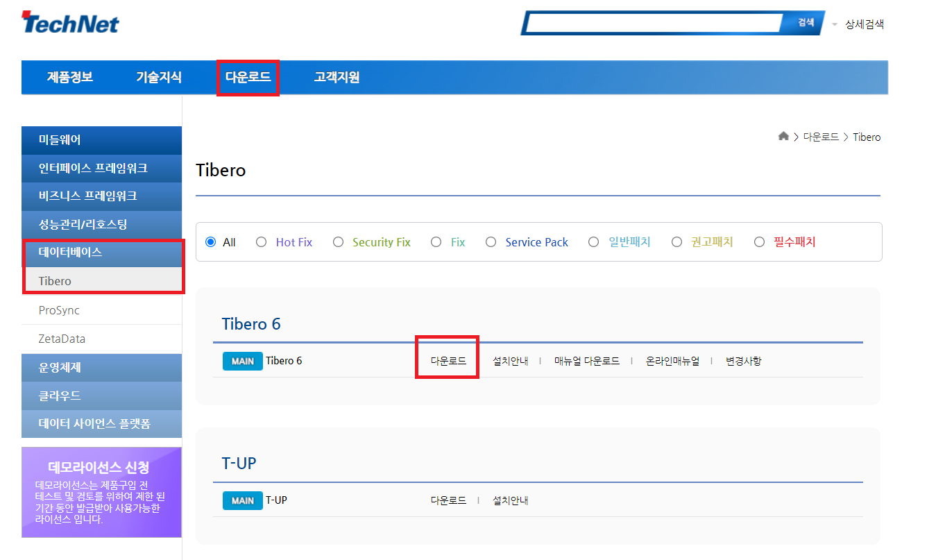Click the Tibero 6 row name text
Image resolution: width=945 pixels, height=560 pixels.
pos(284,361)
